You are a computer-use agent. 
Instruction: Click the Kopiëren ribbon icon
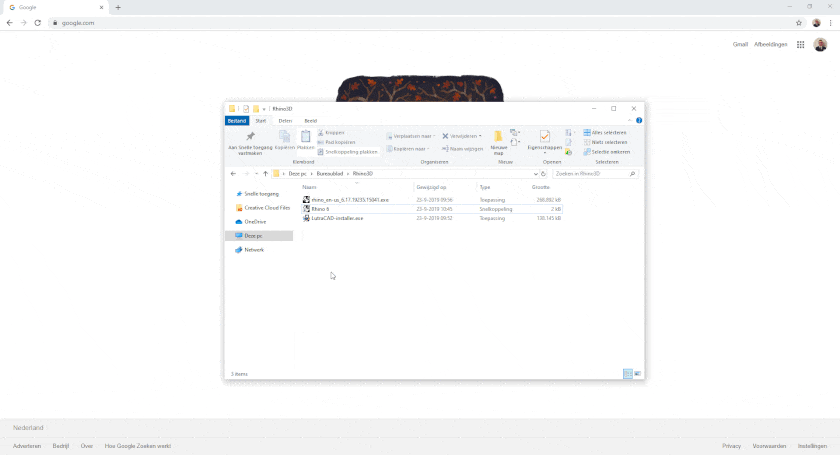[x=284, y=136]
